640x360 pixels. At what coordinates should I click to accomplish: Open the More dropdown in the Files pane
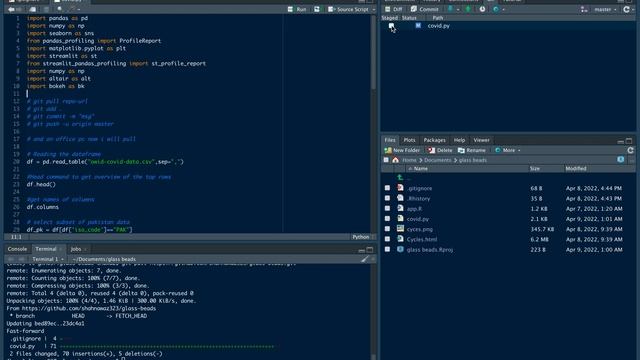508,150
